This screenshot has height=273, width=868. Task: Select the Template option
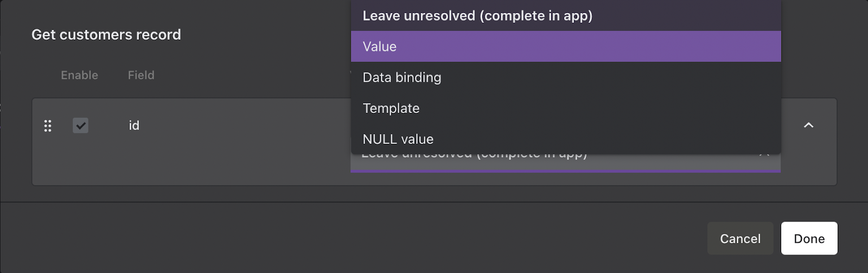click(391, 109)
